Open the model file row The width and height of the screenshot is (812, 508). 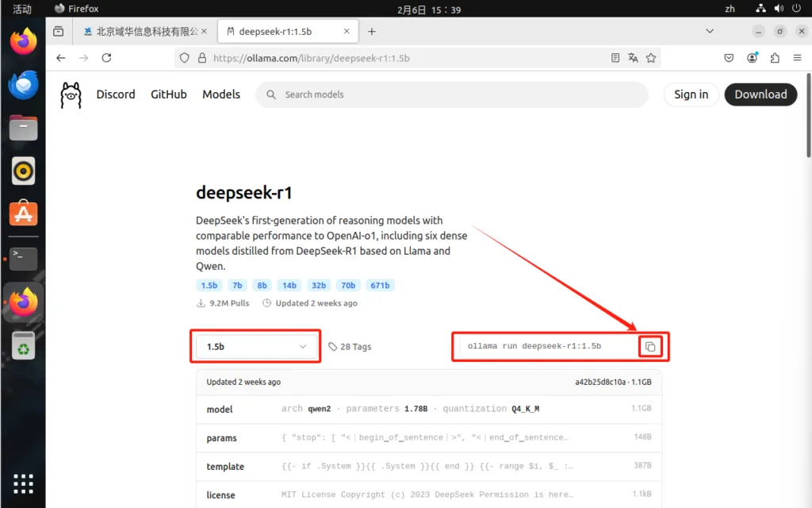[x=429, y=409]
